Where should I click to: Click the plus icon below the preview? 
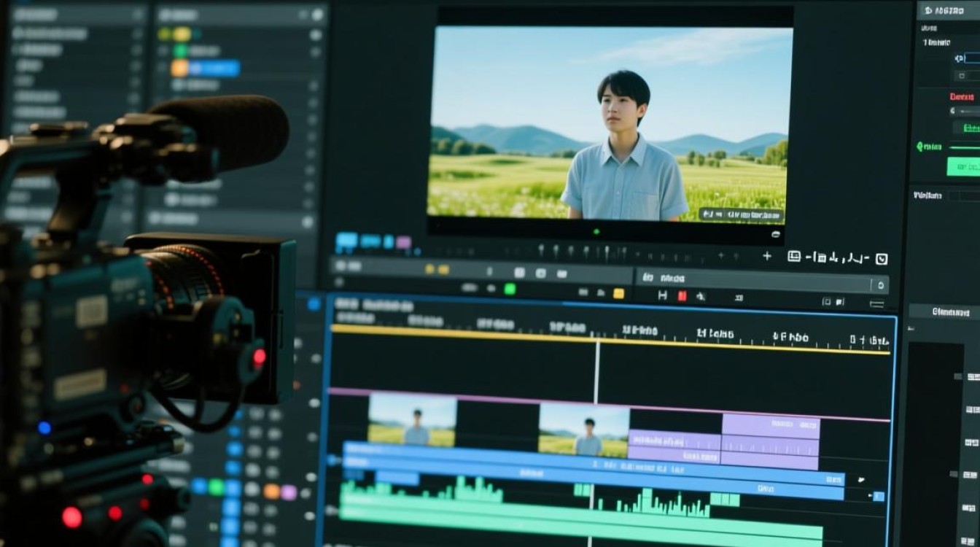[766, 256]
